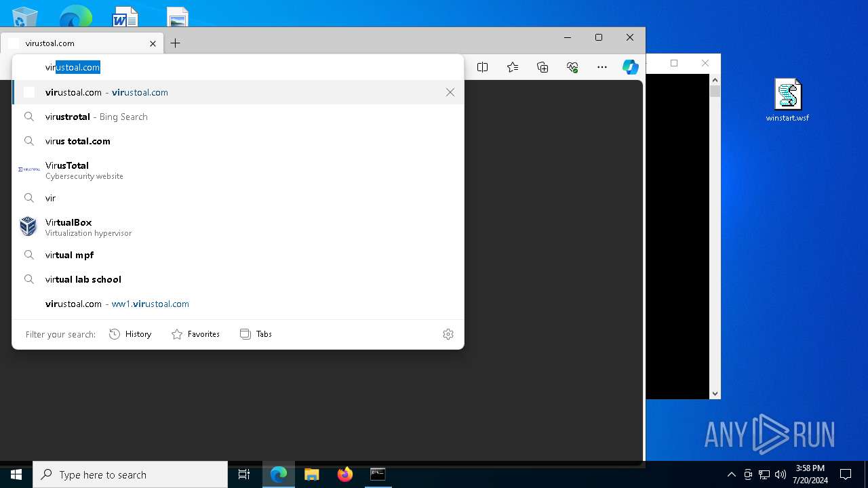Open winstart.wsf desktop file

pyautogui.click(x=787, y=100)
